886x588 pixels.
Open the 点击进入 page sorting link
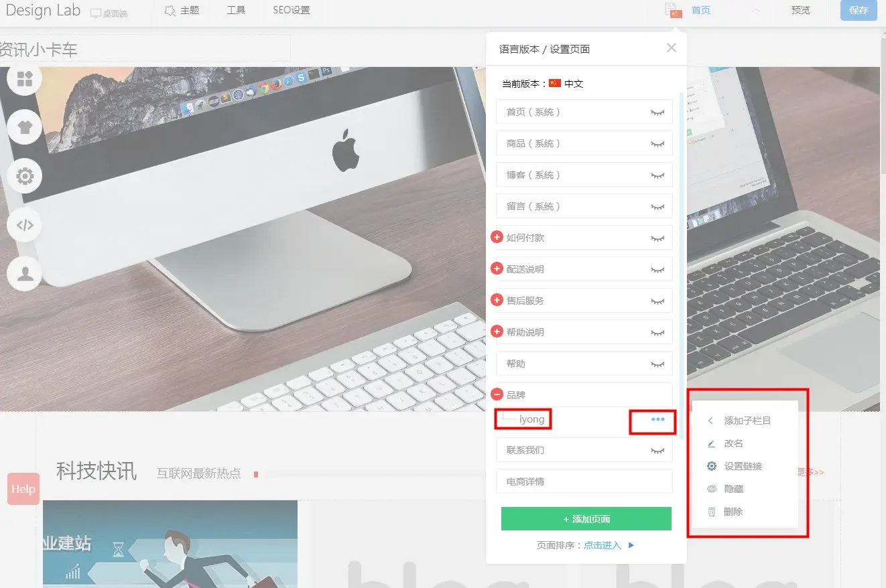click(x=602, y=545)
